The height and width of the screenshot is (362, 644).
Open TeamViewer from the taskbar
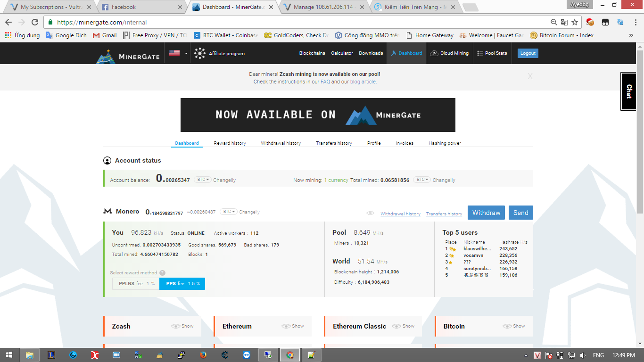(x=247, y=355)
